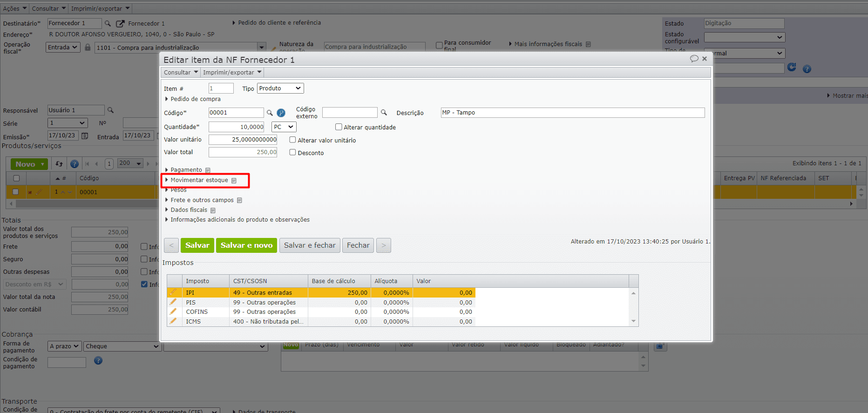
Task: Click the magnifier next to Responsável field
Action: [x=110, y=110]
